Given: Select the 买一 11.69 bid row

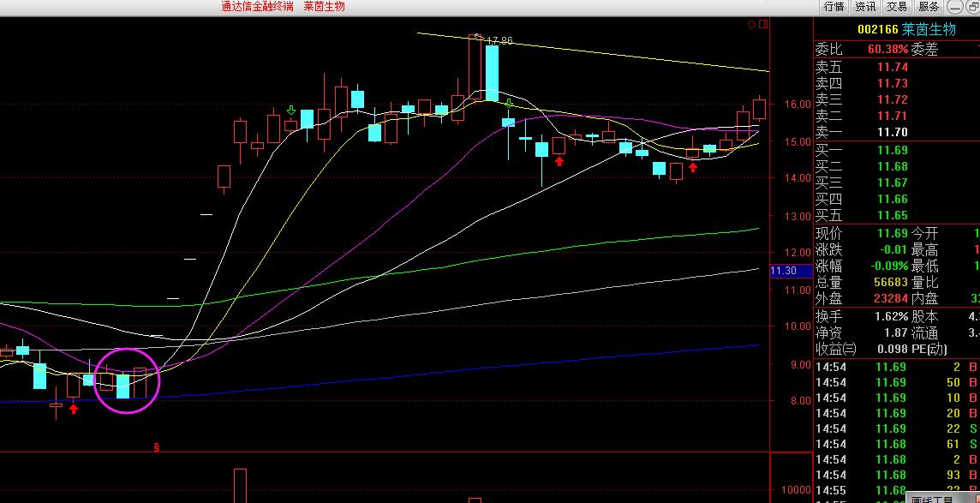Looking at the screenshot, I should (896, 150).
